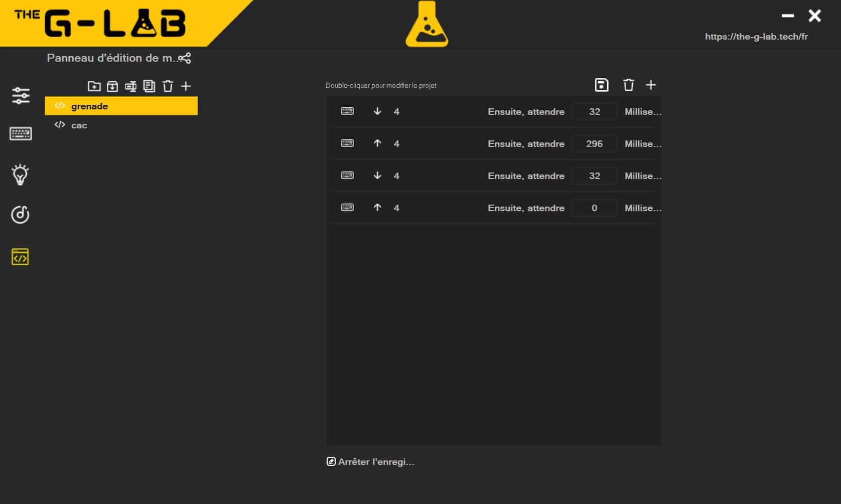Click the share icon beside panel title
841x504 pixels.
tap(185, 58)
